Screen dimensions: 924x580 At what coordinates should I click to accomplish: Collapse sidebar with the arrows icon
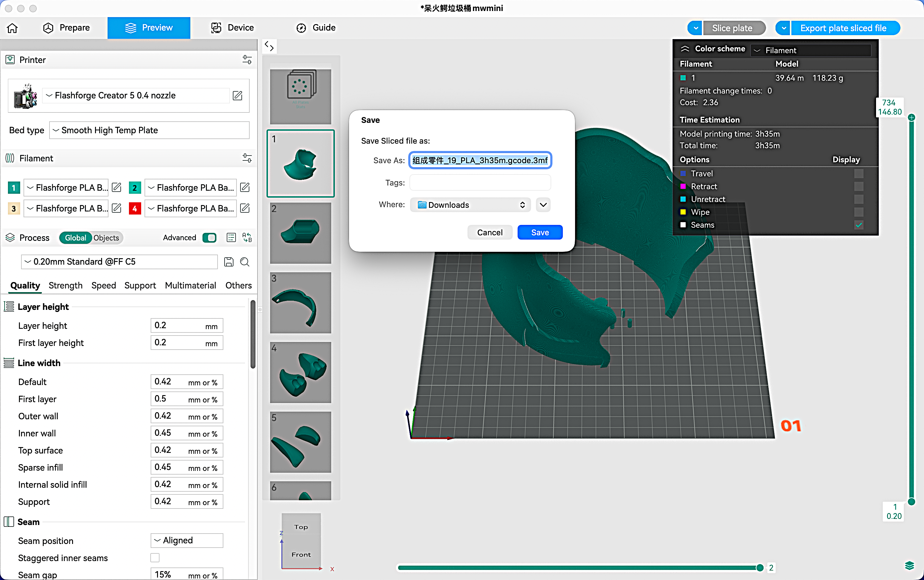(269, 46)
